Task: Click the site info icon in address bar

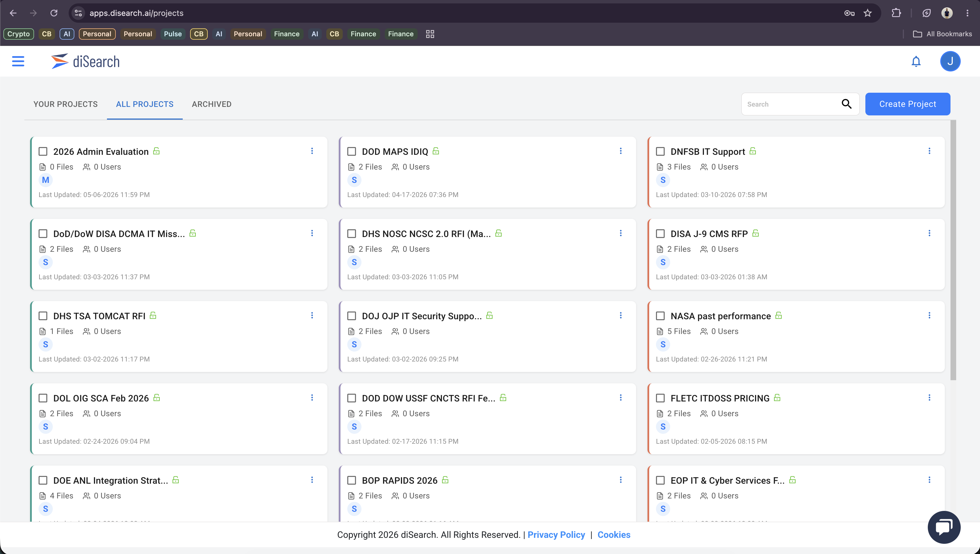Action: pyautogui.click(x=78, y=13)
